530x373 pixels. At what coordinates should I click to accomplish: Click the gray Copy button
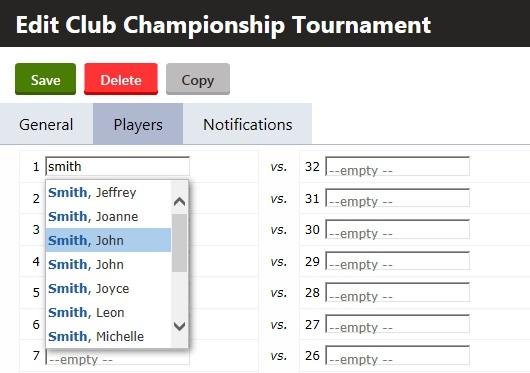pyautogui.click(x=198, y=79)
